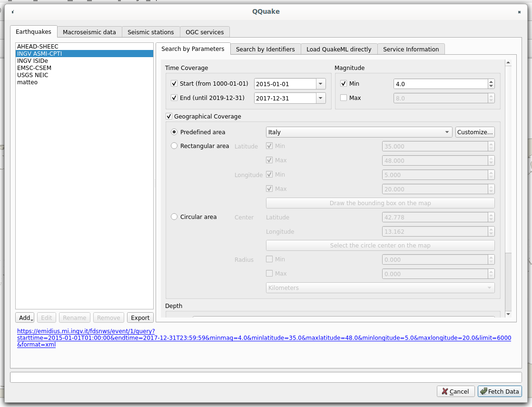
Task: Increment minimum magnitude using the up stepper
Action: 491,81
